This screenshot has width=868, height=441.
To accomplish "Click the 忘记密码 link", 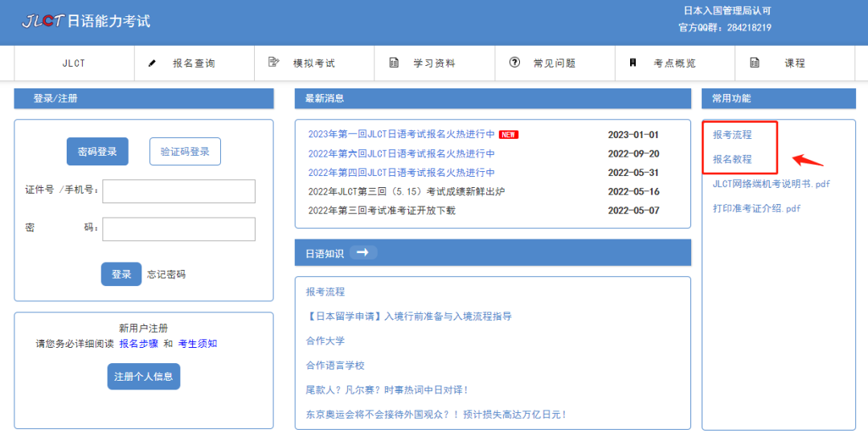I will tap(166, 275).
